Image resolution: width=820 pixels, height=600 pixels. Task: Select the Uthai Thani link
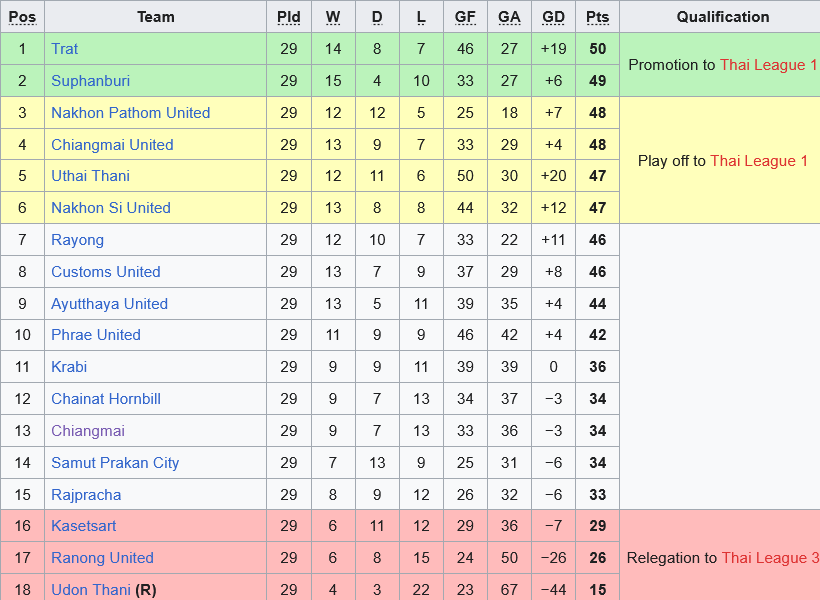coord(90,175)
